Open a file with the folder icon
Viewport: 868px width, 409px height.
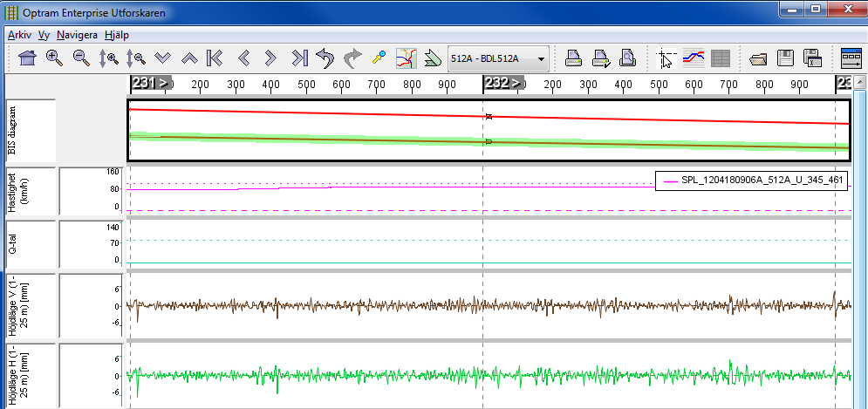pyautogui.click(x=758, y=58)
